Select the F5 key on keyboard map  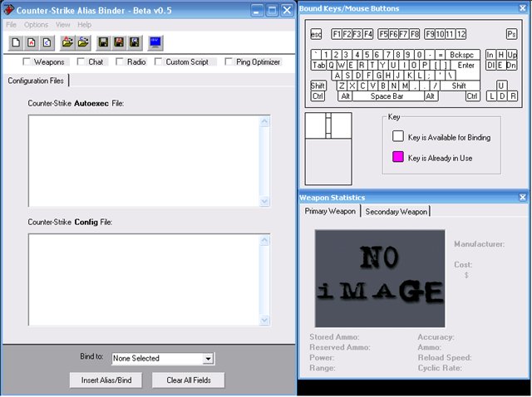tap(383, 34)
